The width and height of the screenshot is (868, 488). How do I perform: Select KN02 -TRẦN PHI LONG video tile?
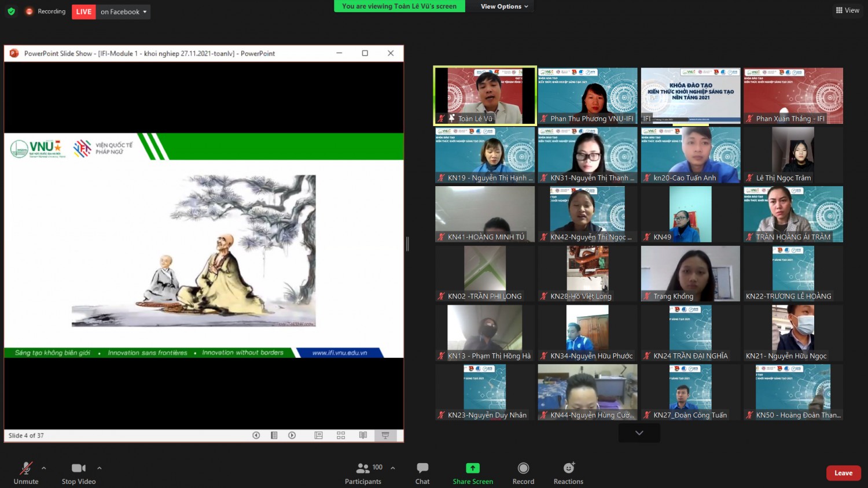485,273
